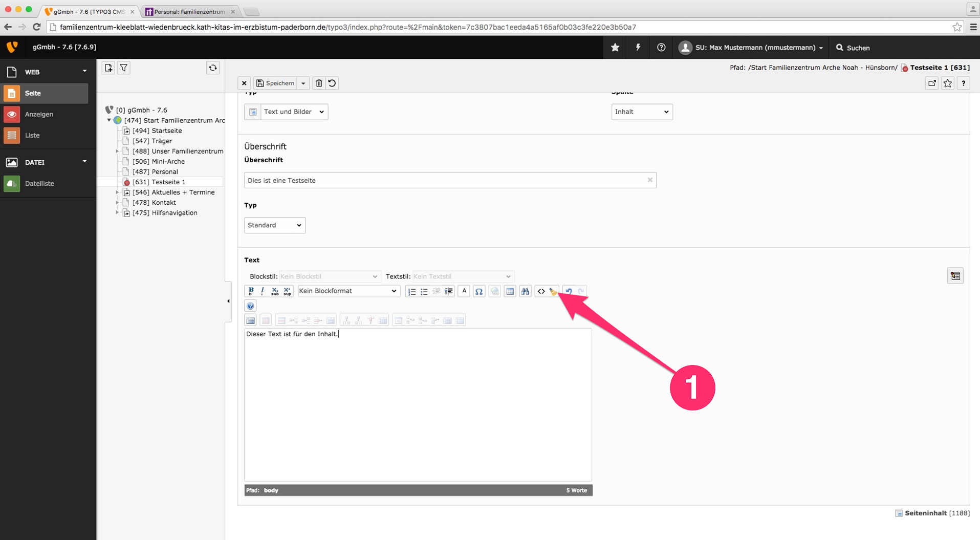Toggle subscript formatting

[x=275, y=291]
